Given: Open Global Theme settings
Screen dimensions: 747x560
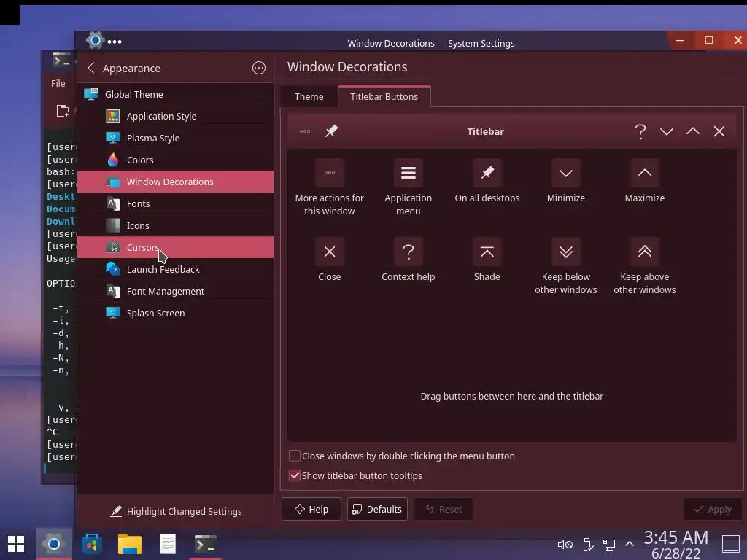Looking at the screenshot, I should (x=175, y=94).
